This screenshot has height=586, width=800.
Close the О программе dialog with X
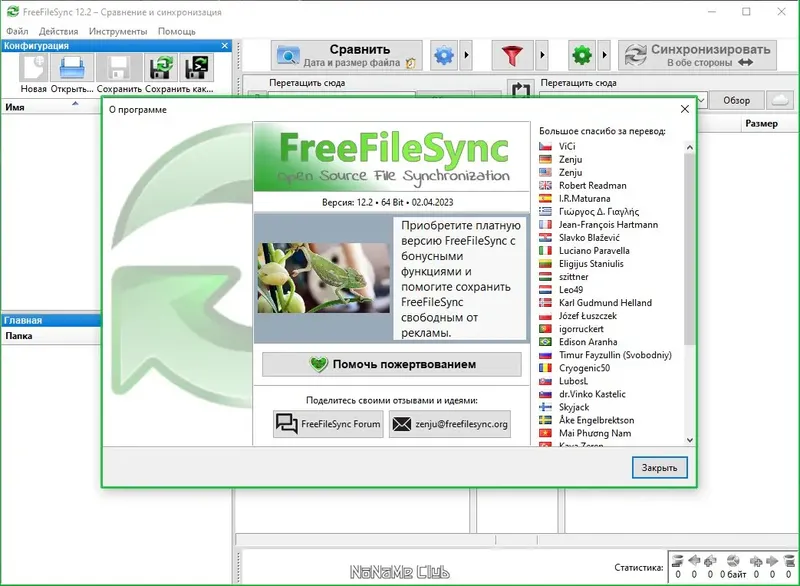pyautogui.click(x=685, y=109)
